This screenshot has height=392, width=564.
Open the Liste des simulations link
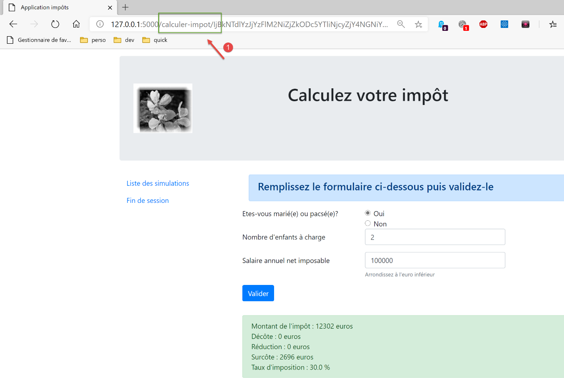pos(158,183)
